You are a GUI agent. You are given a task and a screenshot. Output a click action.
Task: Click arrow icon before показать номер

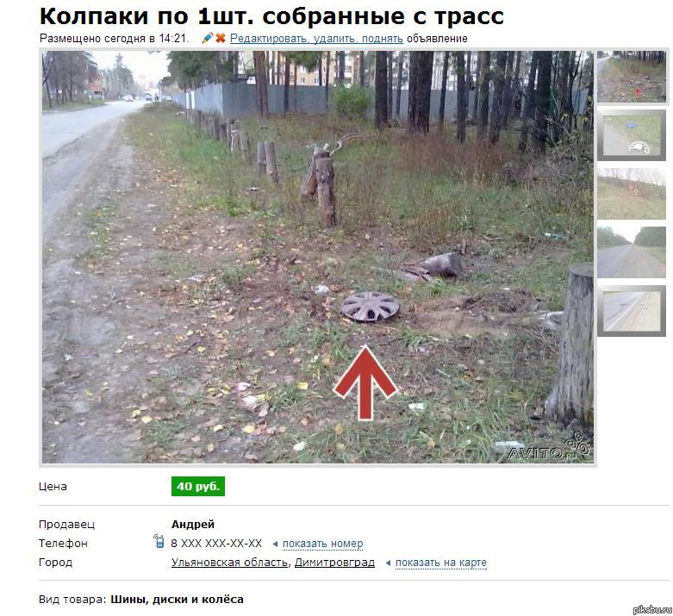point(275,544)
